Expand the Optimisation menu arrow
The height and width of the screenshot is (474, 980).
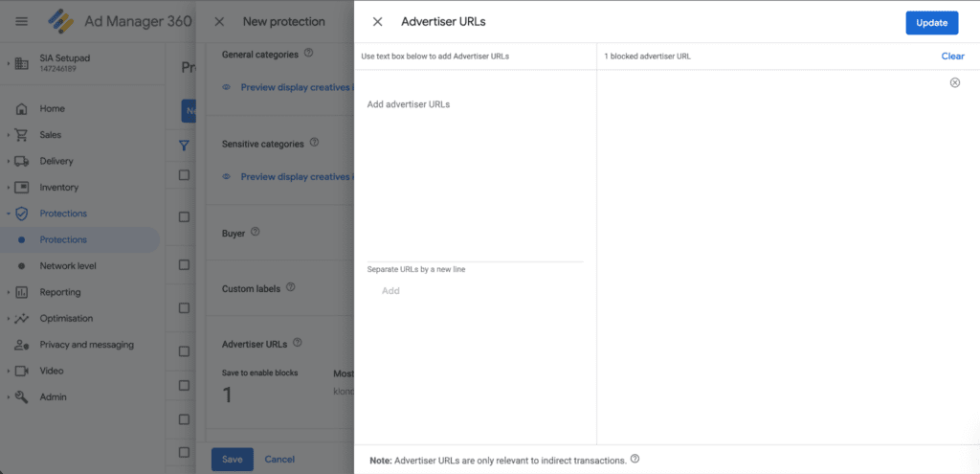[8, 319]
